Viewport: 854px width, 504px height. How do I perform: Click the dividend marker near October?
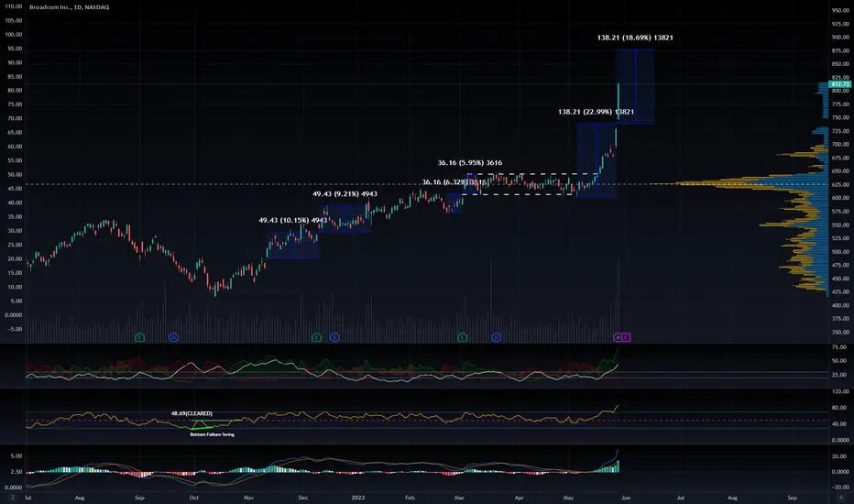[x=173, y=337]
